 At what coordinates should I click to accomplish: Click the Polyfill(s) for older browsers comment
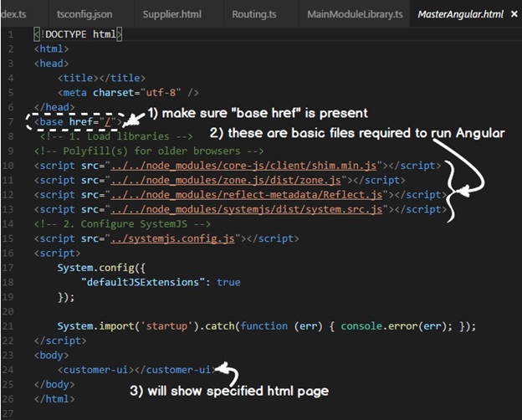(x=149, y=151)
